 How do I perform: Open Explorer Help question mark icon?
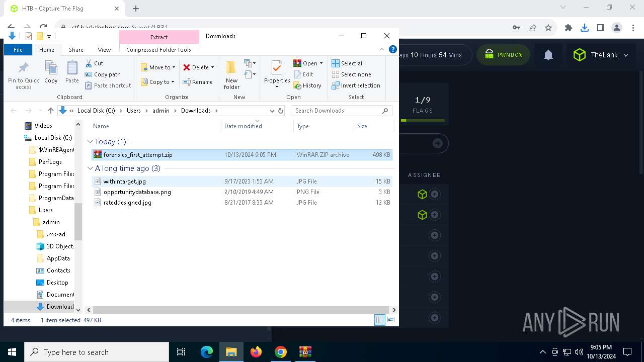coord(393,49)
